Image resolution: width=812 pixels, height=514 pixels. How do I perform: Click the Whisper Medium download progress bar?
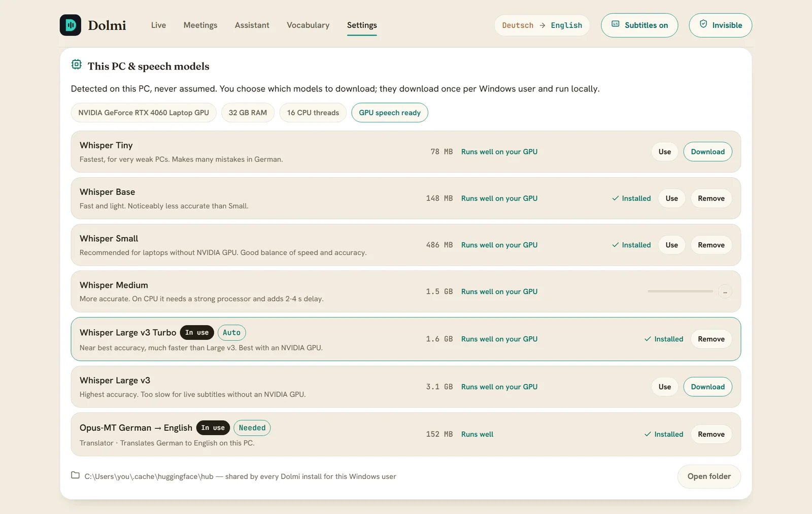point(680,292)
